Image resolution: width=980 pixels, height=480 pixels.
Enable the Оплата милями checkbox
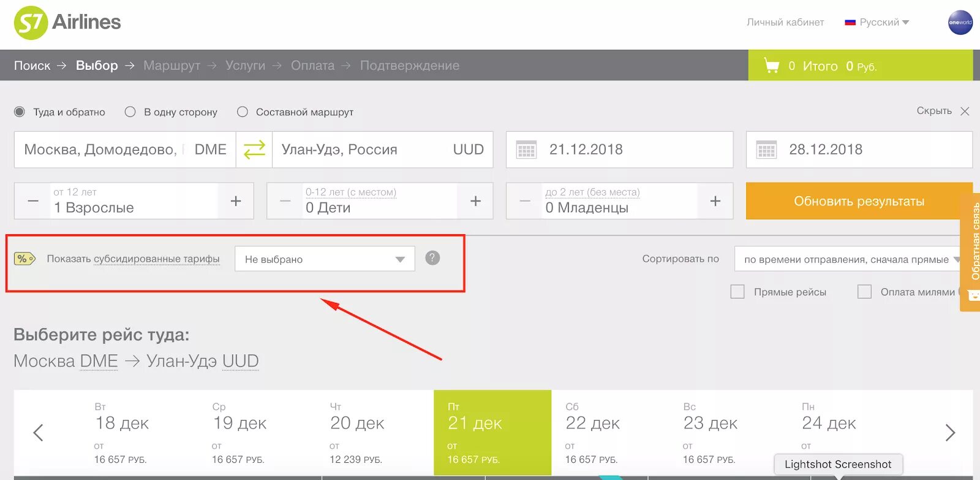864,292
